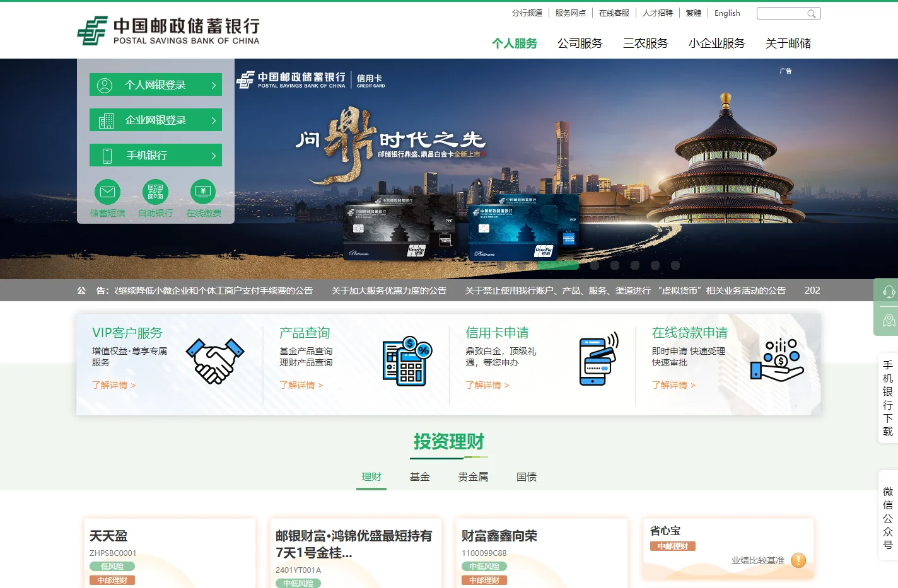Click 了解详情 under 信用卡申请
This screenshot has height=588, width=898.
coord(487,385)
